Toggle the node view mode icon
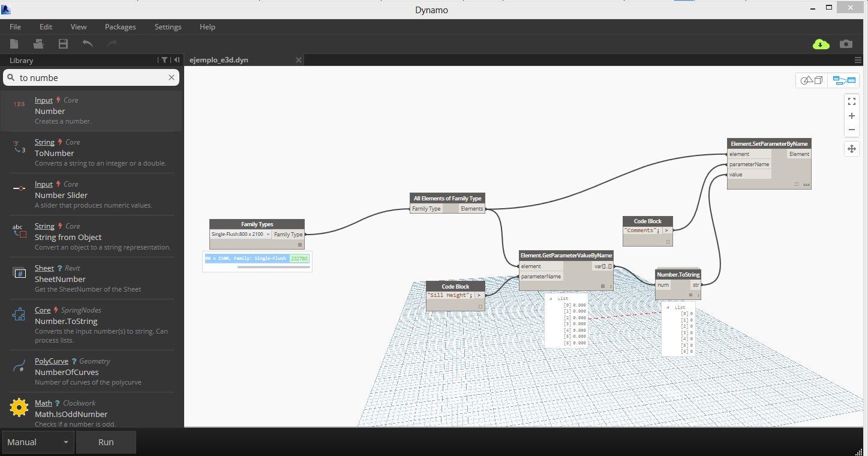This screenshot has height=456, width=868. [x=843, y=79]
